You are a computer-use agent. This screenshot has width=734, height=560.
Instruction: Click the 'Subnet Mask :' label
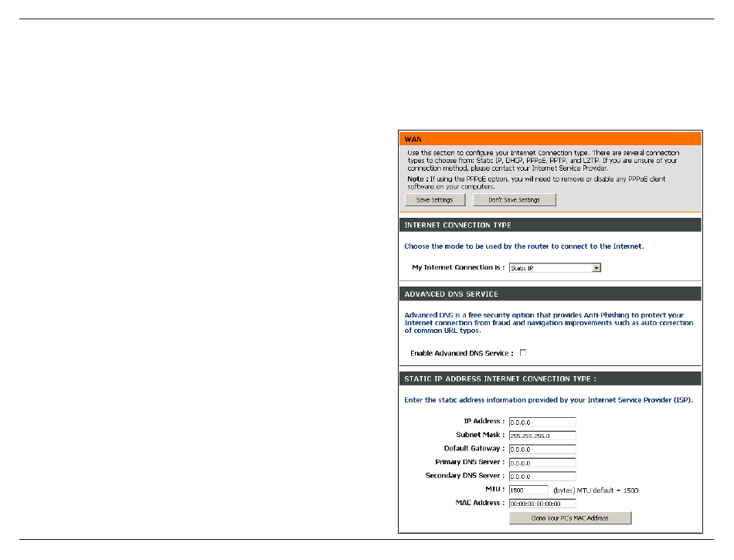480,435
